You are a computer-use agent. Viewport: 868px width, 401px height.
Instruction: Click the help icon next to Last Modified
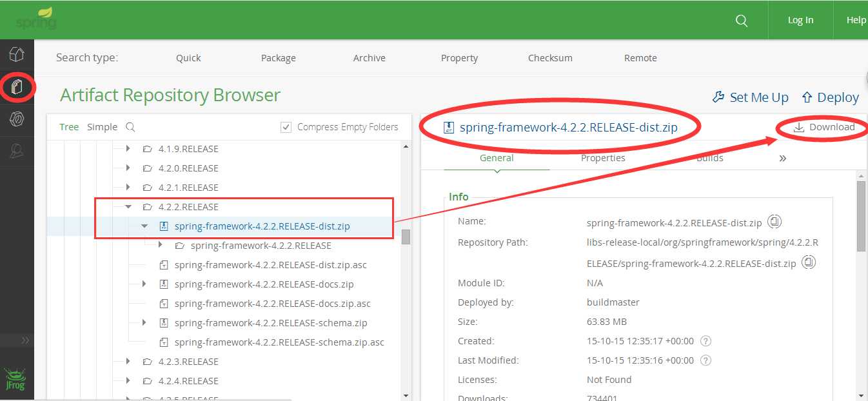pyautogui.click(x=705, y=360)
